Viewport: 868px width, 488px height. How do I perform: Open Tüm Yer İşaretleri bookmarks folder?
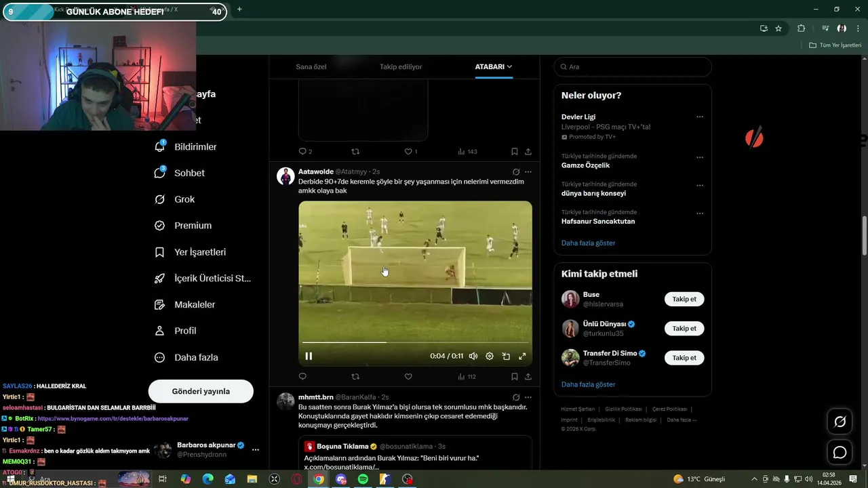835,45
